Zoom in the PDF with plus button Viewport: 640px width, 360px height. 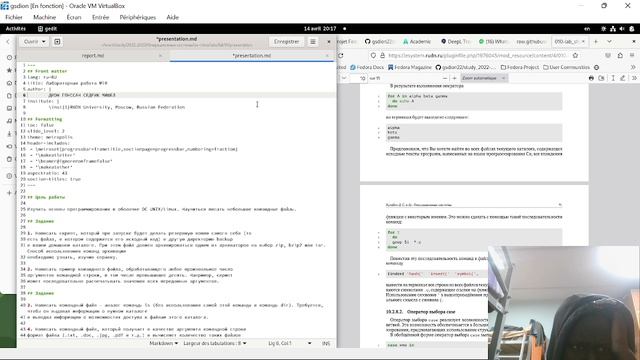pyautogui.click(x=454, y=78)
